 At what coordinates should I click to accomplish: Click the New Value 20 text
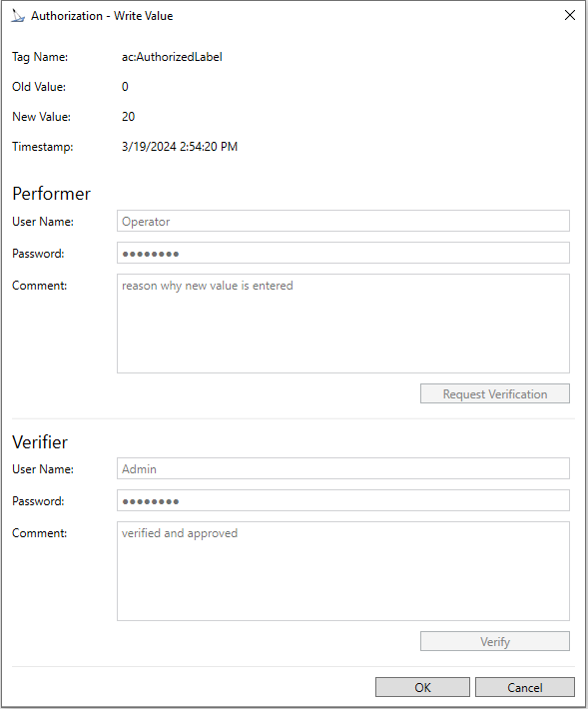click(129, 117)
